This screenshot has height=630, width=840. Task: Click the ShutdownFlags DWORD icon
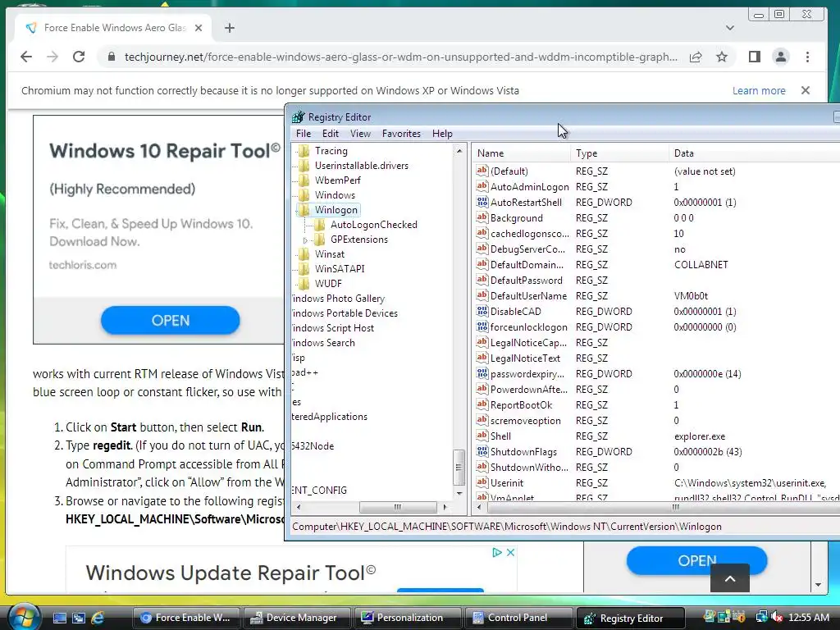click(x=482, y=452)
